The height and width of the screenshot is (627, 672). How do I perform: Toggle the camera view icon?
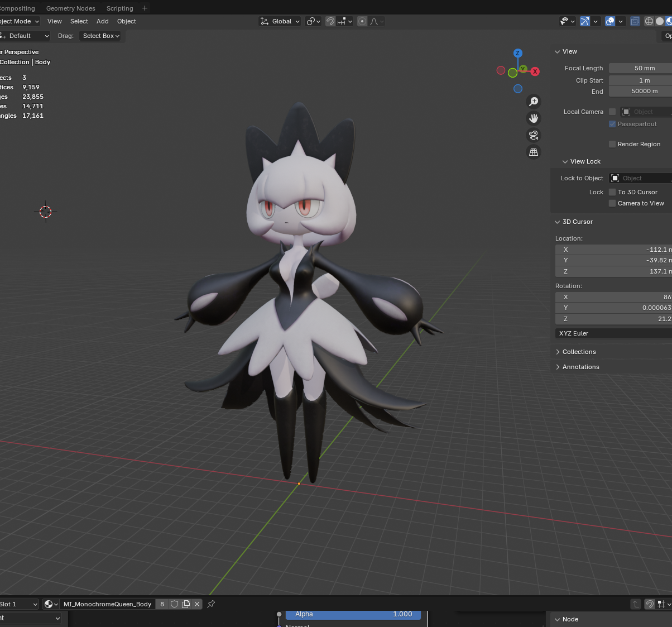(x=534, y=135)
